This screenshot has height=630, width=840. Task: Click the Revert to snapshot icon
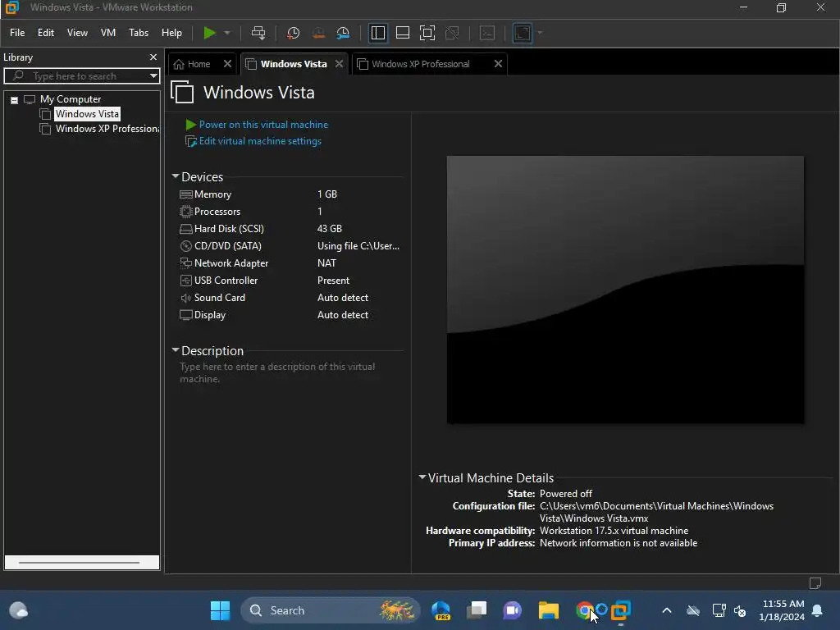[318, 33]
